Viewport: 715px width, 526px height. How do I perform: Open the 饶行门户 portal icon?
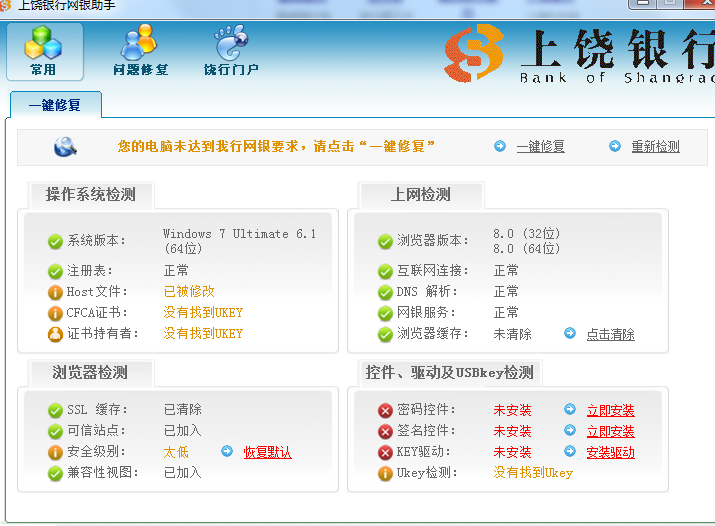pyautogui.click(x=231, y=51)
